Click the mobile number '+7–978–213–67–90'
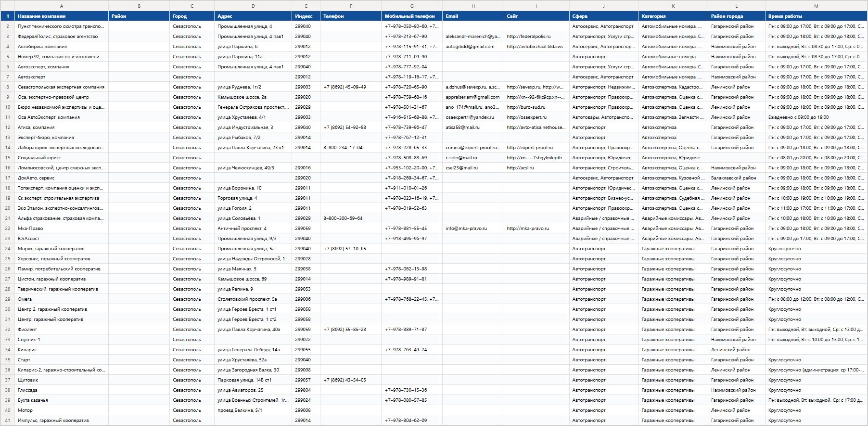868x434 pixels. [x=412, y=37]
